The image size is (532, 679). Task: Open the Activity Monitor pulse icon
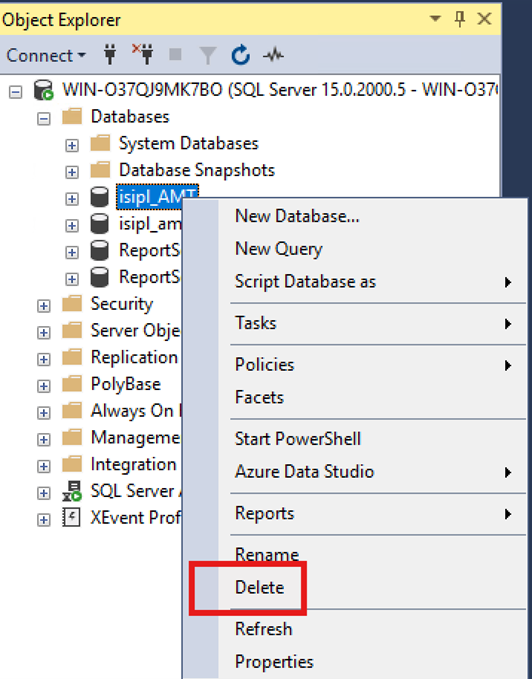tap(274, 55)
